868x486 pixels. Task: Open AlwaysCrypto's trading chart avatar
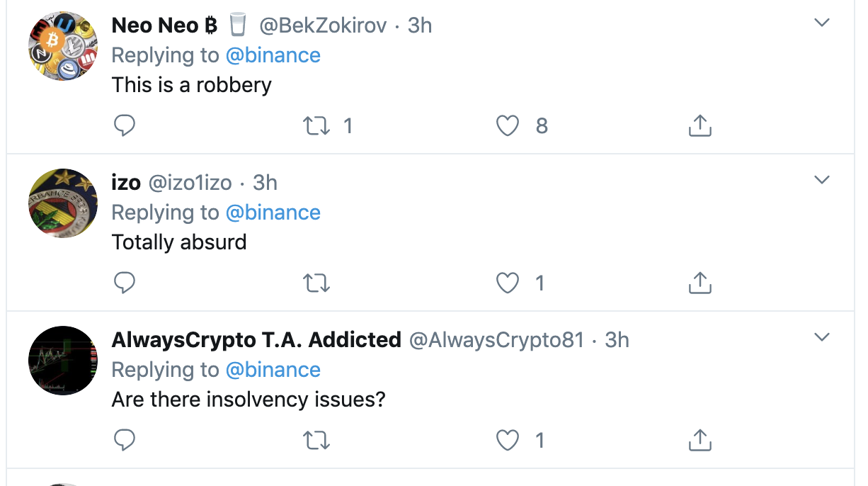(63, 361)
